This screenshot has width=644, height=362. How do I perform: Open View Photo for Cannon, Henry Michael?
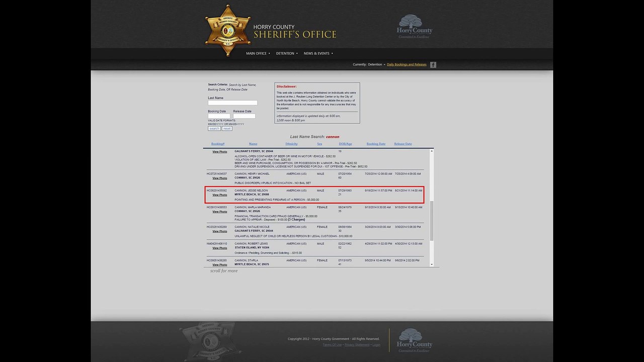point(219,178)
